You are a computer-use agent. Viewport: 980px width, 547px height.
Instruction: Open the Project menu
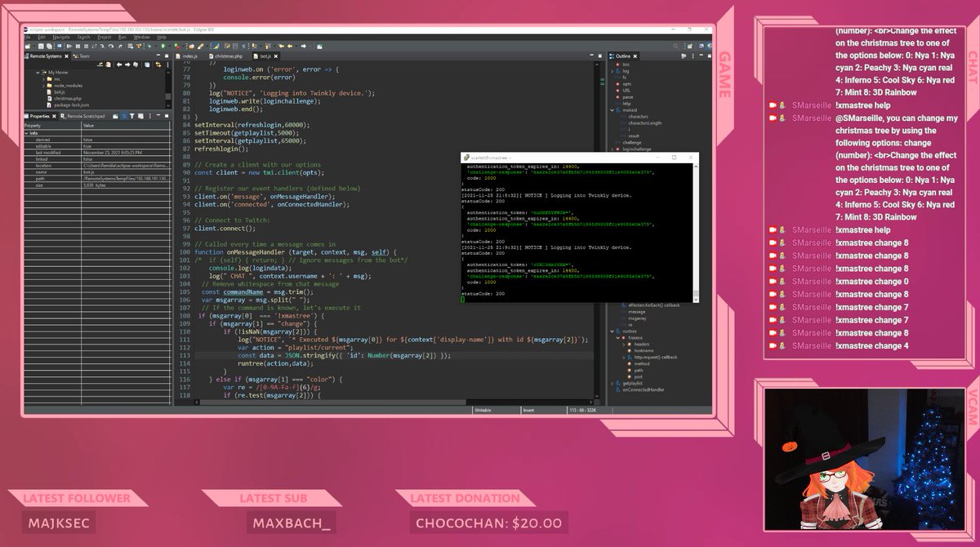105,37
